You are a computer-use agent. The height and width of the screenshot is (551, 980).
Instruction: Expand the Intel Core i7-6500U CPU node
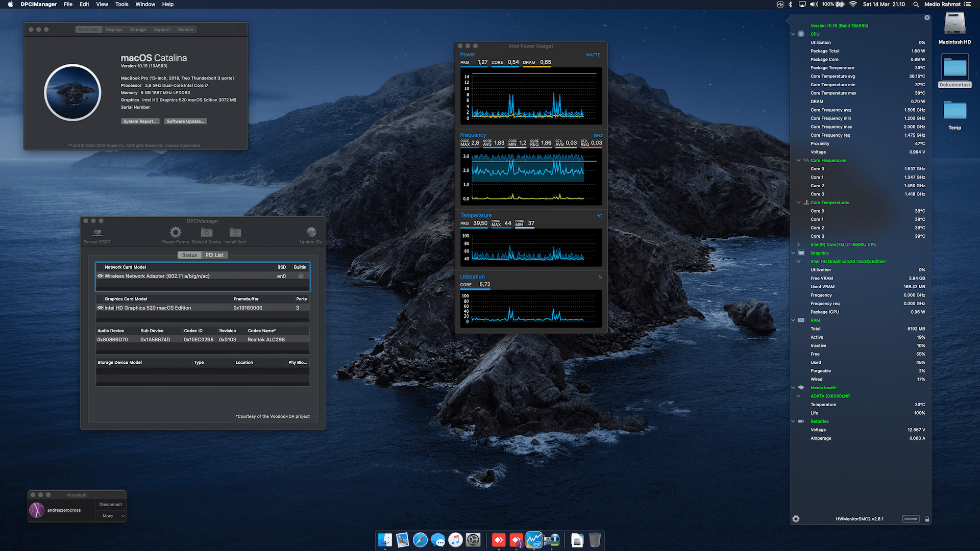click(x=798, y=244)
